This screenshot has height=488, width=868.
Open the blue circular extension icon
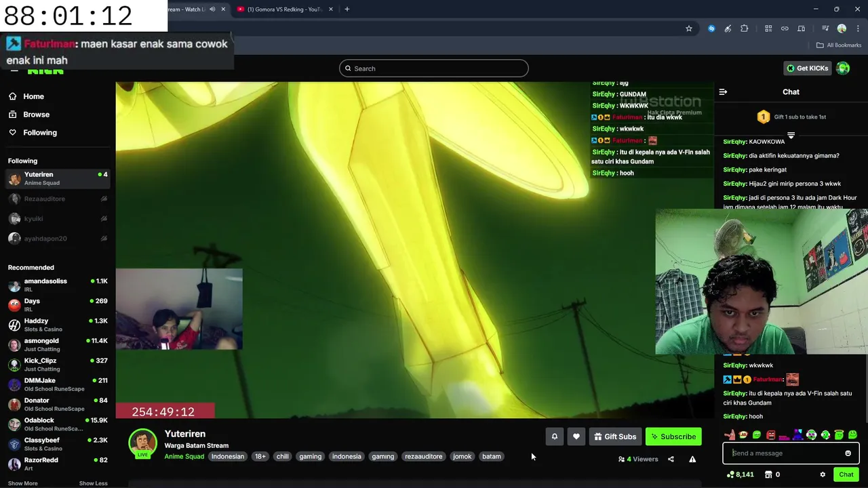click(711, 28)
